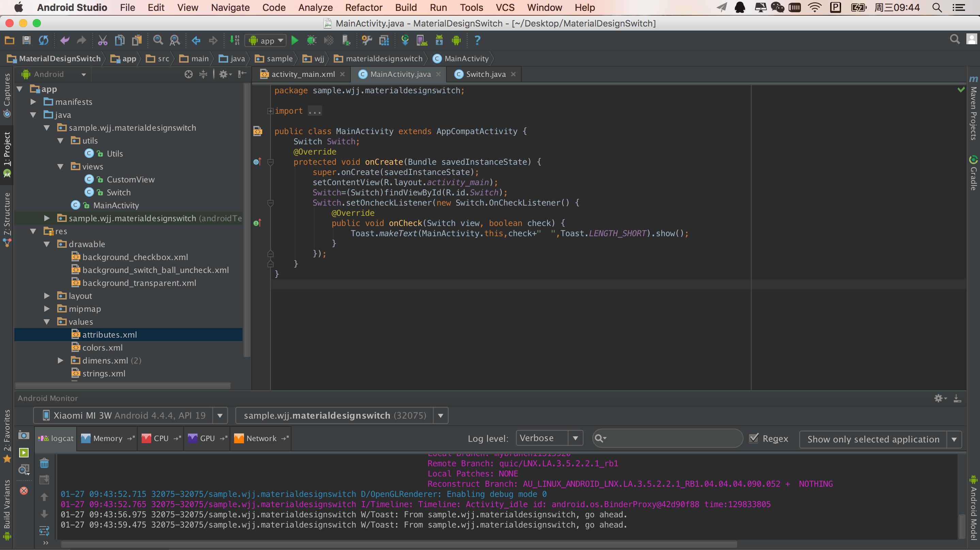This screenshot has height=550, width=980.
Task: Open attributes.xml from values folder
Action: click(110, 334)
